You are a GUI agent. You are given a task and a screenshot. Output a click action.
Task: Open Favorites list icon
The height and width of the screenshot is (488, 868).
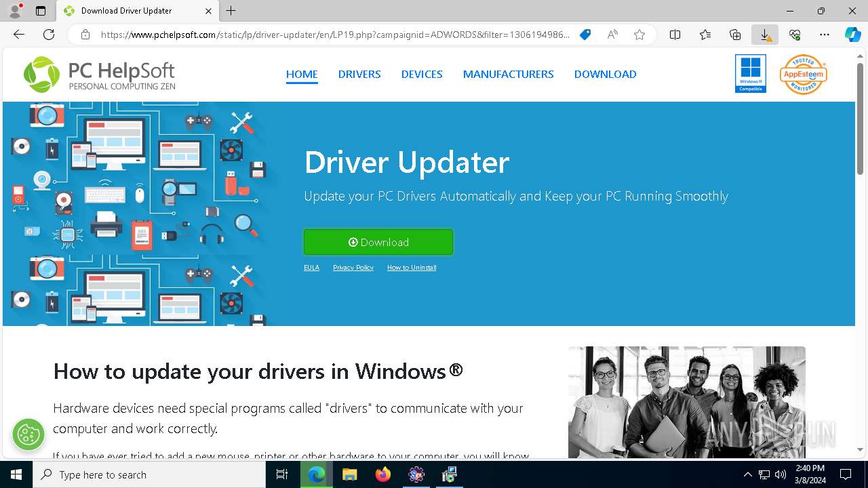click(x=705, y=35)
